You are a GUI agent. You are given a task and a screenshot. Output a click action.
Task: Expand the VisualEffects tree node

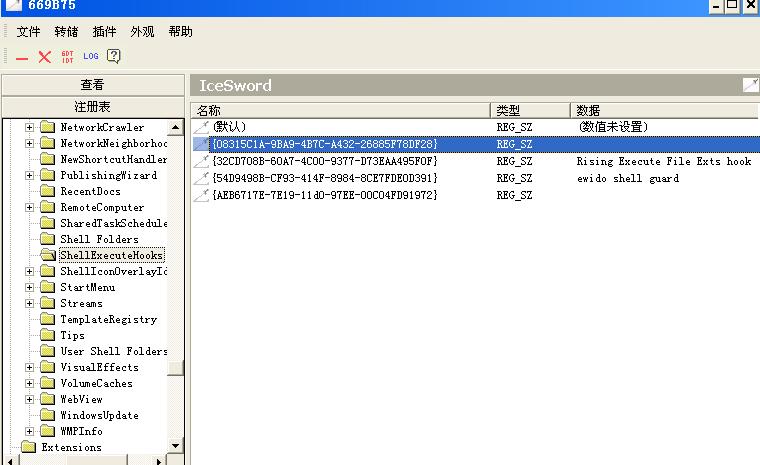pyautogui.click(x=30, y=367)
